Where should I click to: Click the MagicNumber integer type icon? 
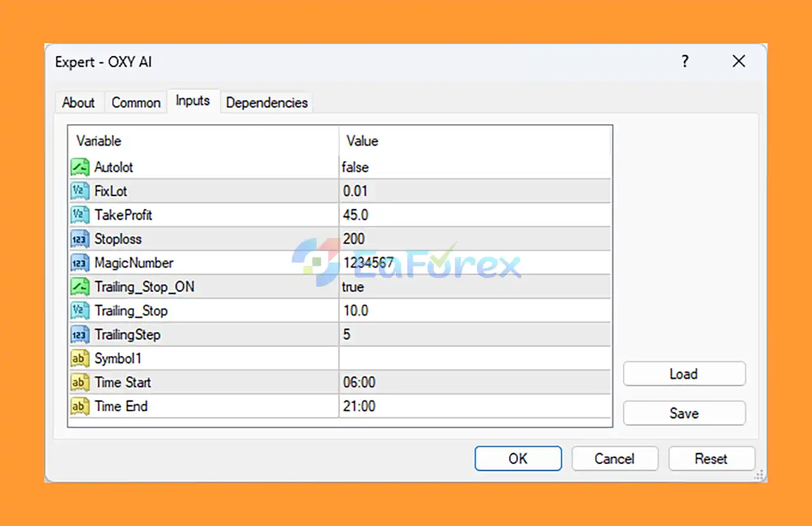coord(79,263)
